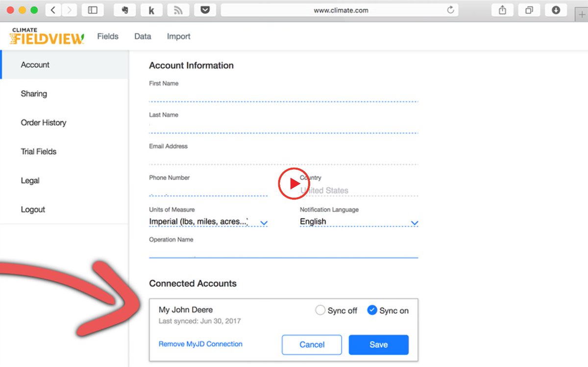Click the Phone Number field

[x=208, y=189]
